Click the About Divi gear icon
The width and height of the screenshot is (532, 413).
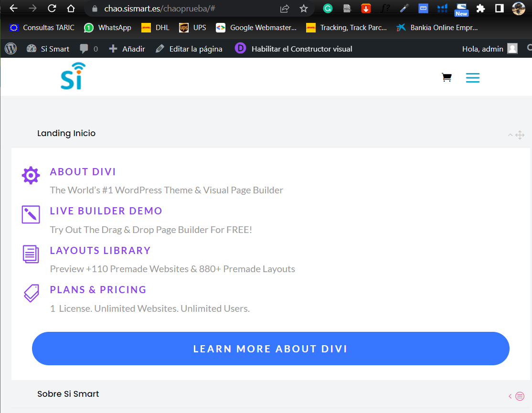(x=31, y=175)
